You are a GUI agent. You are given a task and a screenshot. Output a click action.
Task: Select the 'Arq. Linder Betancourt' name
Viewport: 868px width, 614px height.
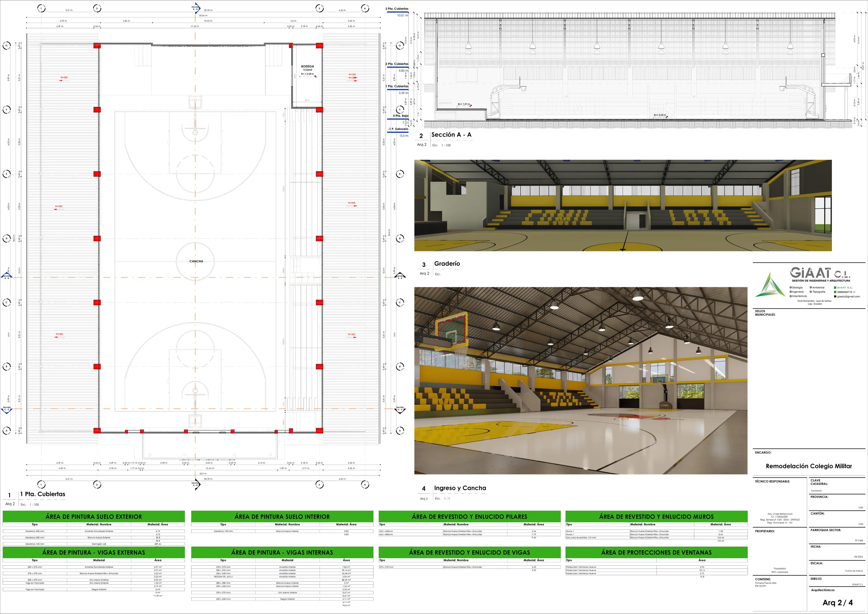tap(780, 514)
